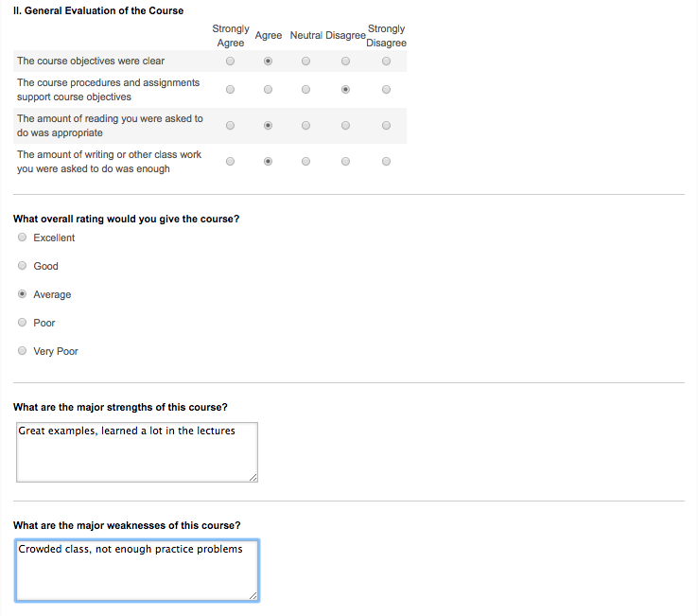Select the Average overall rating
The image size is (698, 616).
[x=22, y=294]
